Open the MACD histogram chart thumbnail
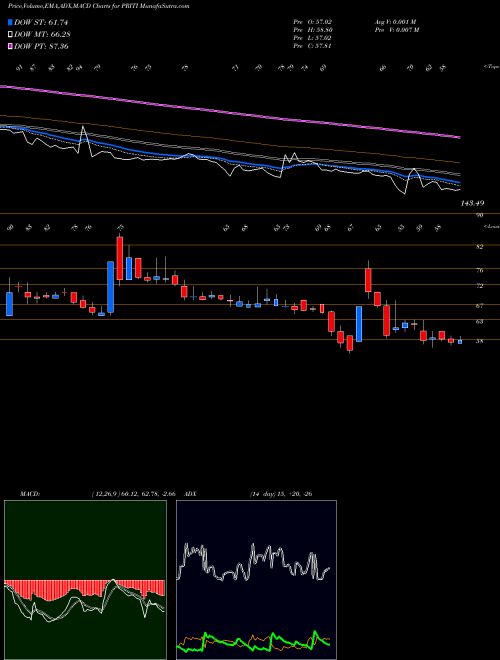Screen dimensions: 500x660 (85, 580)
